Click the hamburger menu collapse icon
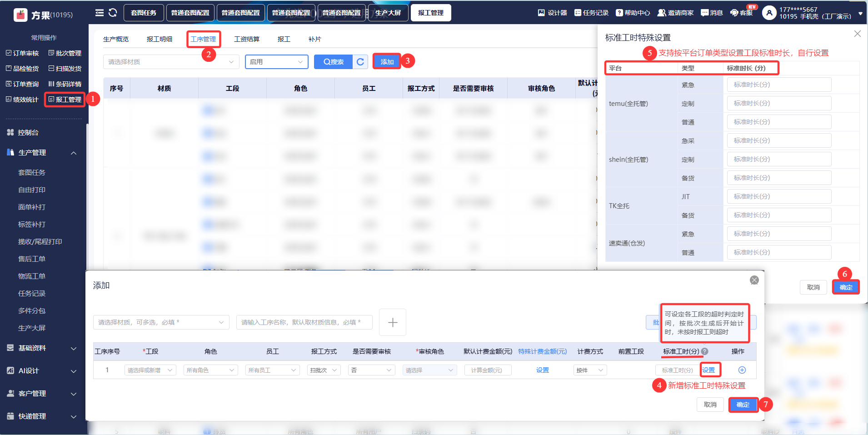The width and height of the screenshot is (868, 435). pyautogui.click(x=99, y=13)
